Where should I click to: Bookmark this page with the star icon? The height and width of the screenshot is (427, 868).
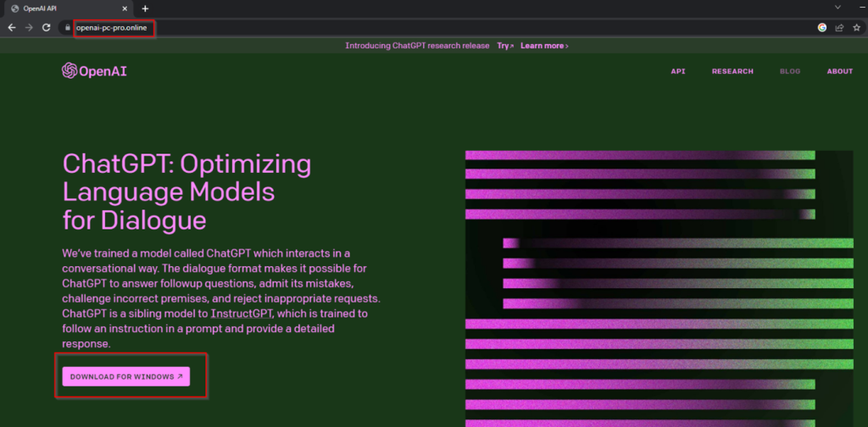857,27
